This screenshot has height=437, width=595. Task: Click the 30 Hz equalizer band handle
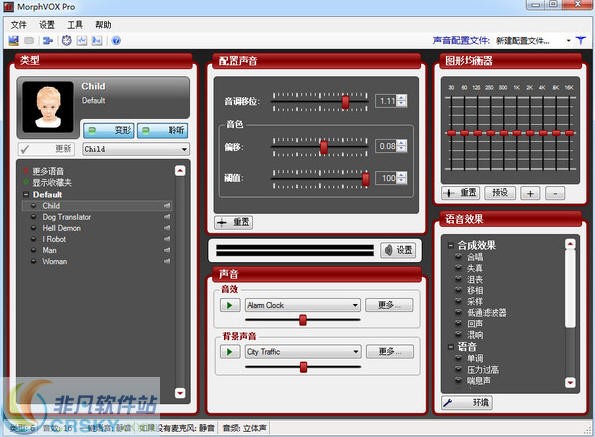pos(451,133)
